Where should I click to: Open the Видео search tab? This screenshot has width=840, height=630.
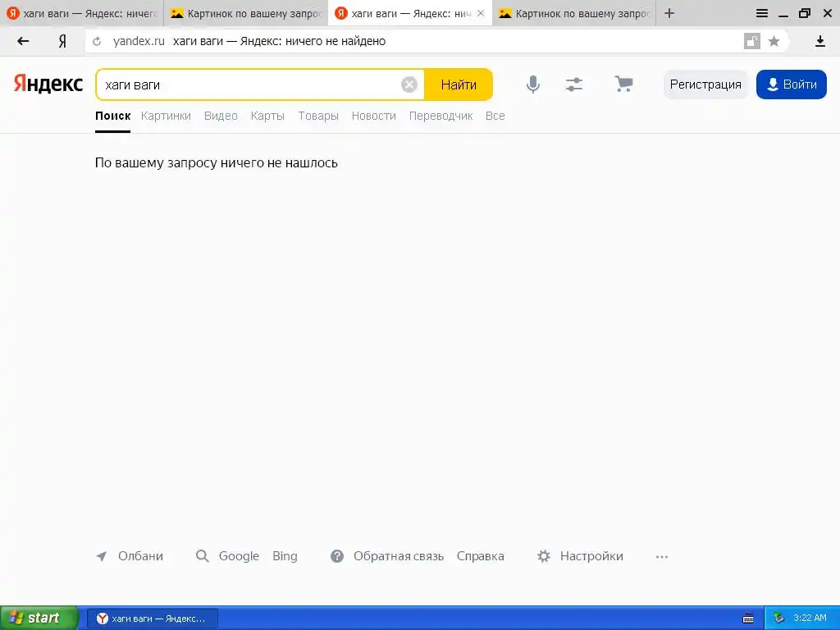click(221, 116)
